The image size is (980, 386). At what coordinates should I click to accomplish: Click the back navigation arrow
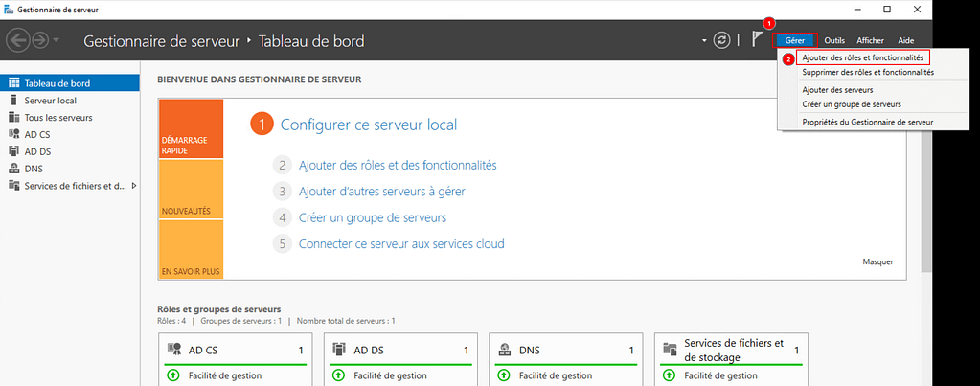[x=17, y=41]
